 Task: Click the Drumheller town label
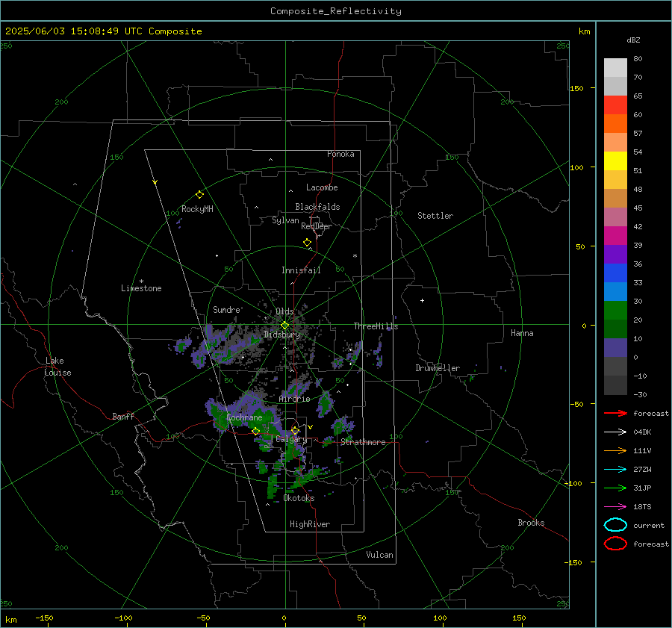click(438, 368)
